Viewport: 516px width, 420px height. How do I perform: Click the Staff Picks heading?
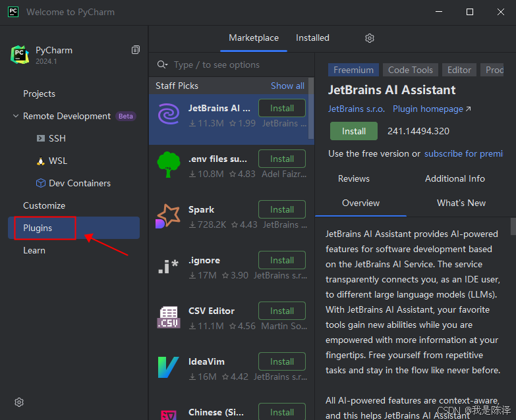click(x=177, y=86)
